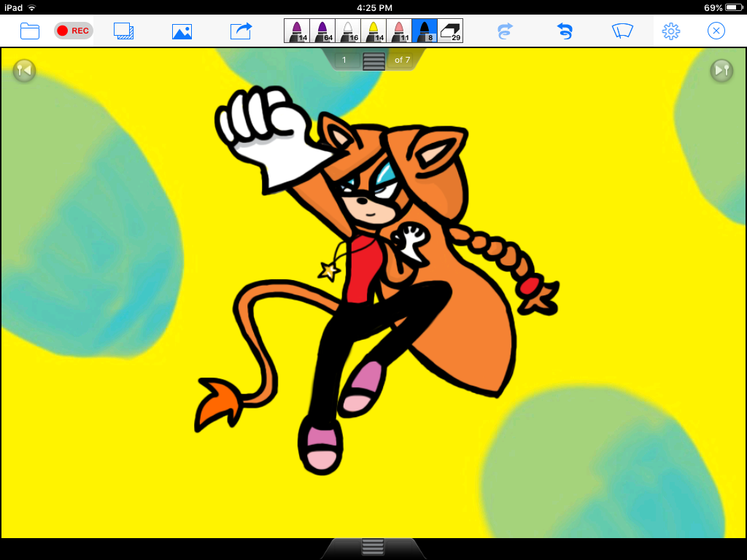
Task: Open the wide-screen projector view icon
Action: click(x=622, y=31)
